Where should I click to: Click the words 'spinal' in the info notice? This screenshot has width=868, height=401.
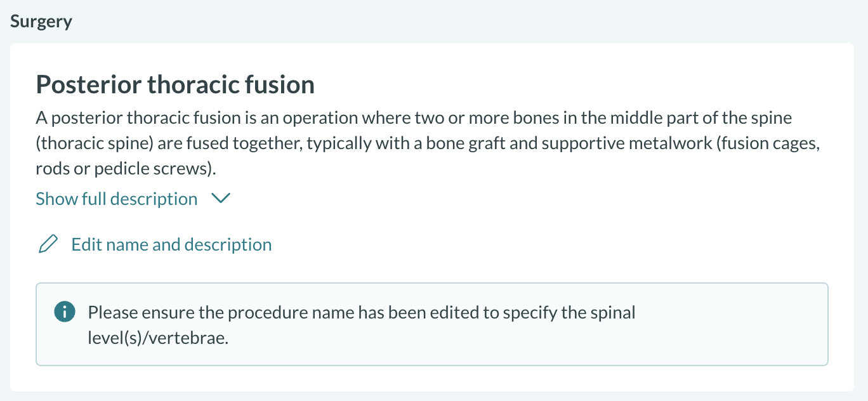[612, 313]
